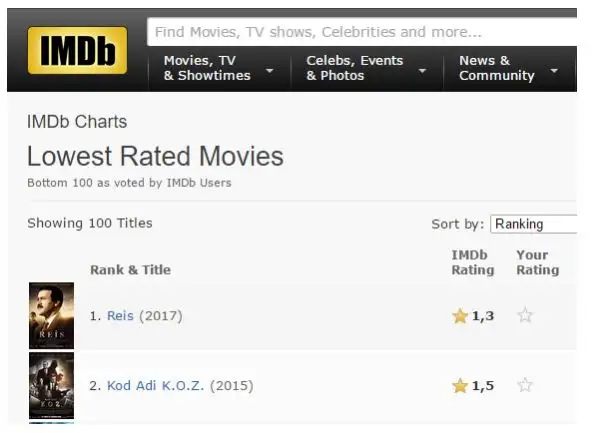Screen dimensions: 593x433
Task: Click the Reis movie poster thumbnail
Action: pyautogui.click(x=51, y=315)
